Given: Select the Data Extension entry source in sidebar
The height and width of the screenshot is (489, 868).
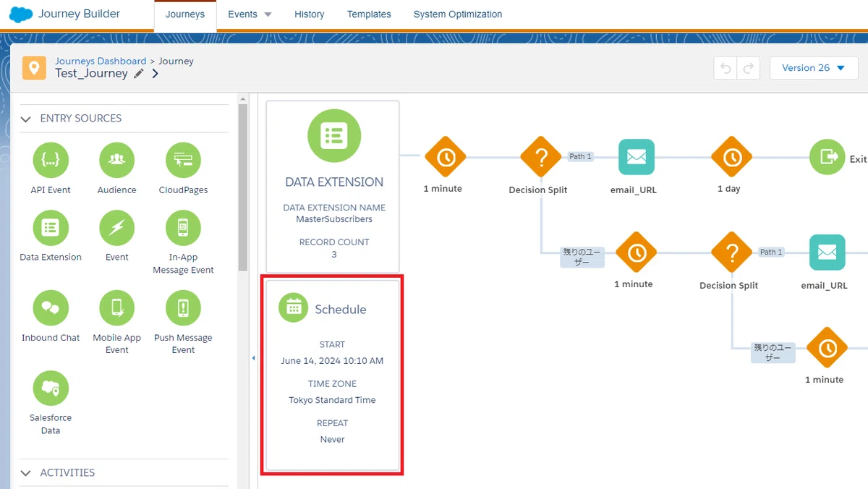Looking at the screenshot, I should coord(51,228).
